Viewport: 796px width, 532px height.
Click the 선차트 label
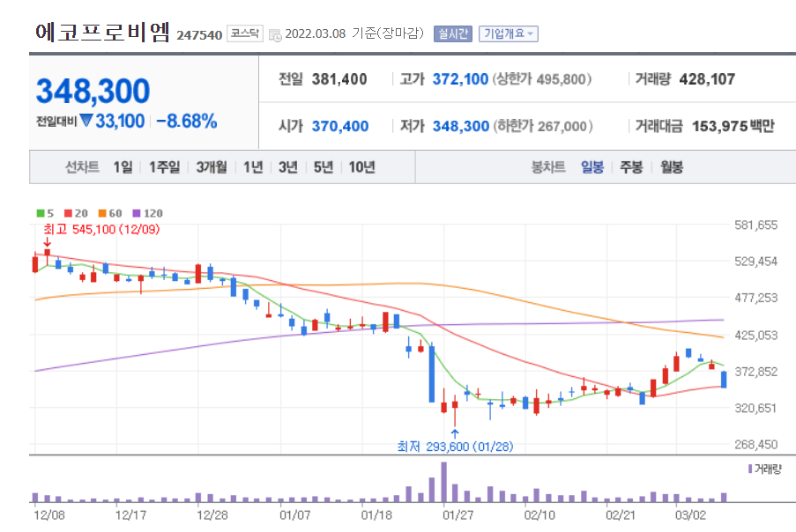coord(82,166)
